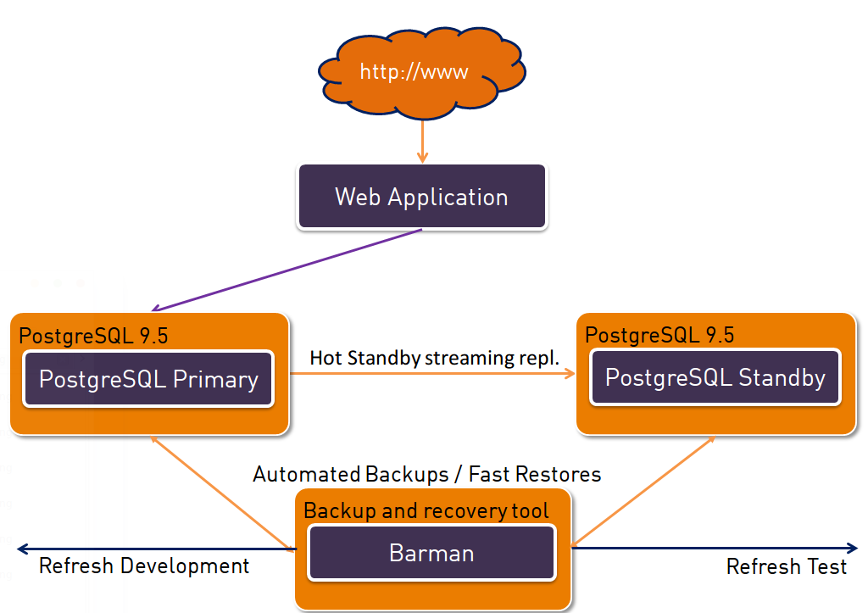Click the PostgreSQL Primary box
The height and width of the screenshot is (613, 868).
148,378
